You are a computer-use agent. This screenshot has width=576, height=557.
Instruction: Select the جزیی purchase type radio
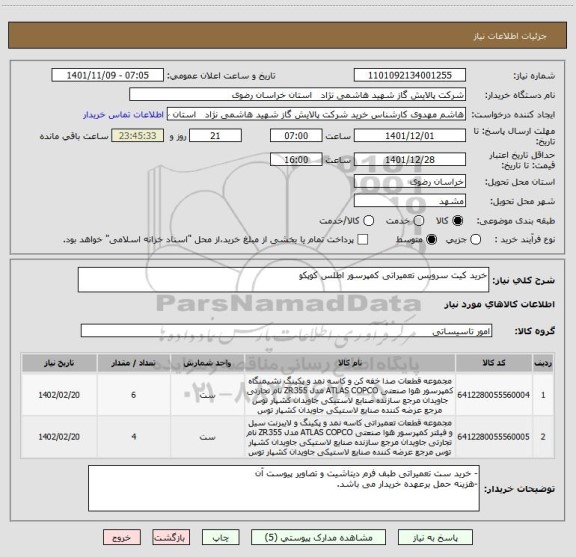pos(476,240)
